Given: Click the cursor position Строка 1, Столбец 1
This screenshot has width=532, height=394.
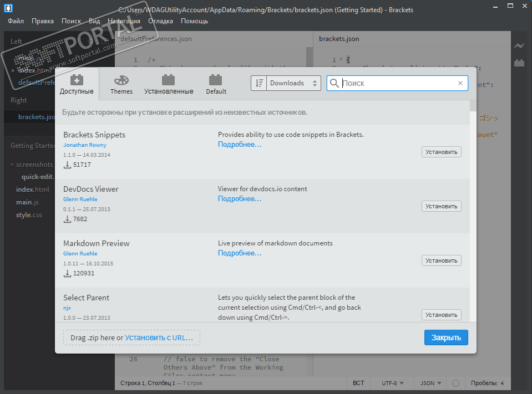Looking at the screenshot, I should (x=148, y=383).
